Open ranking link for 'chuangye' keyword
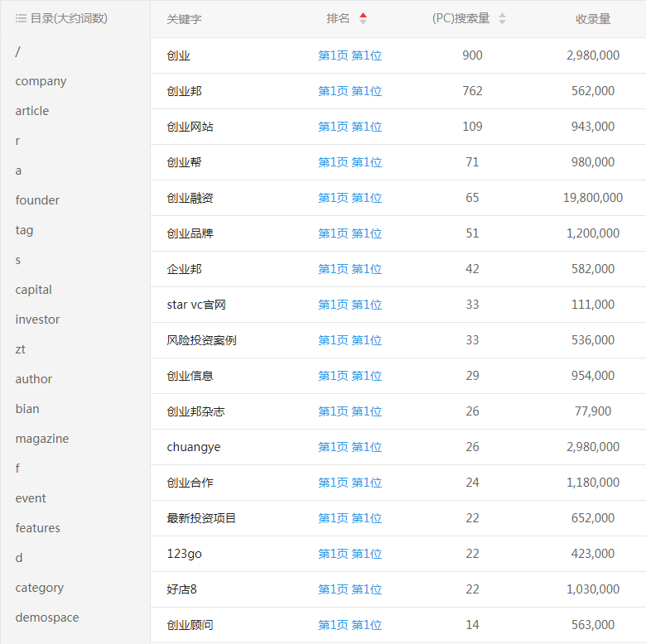The height and width of the screenshot is (644, 646). 350,447
